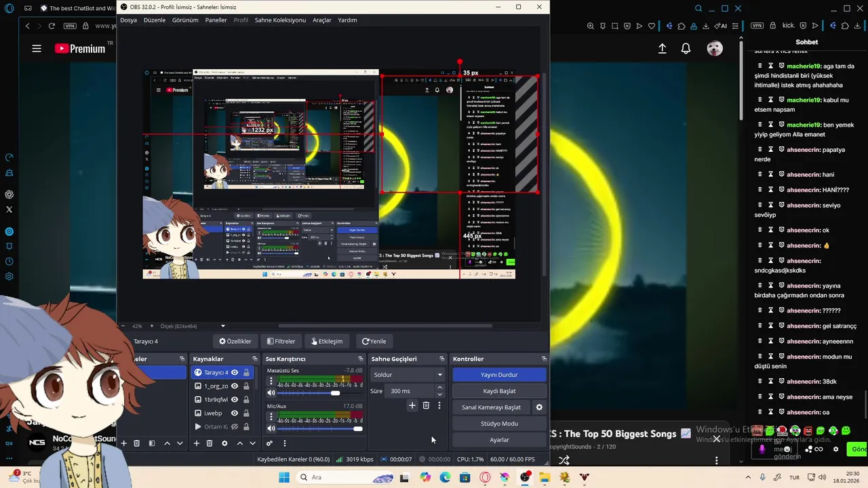This screenshot has width=868, height=488.
Task: Toggle lock on Tarayıcı 4 source
Action: [x=246, y=373]
